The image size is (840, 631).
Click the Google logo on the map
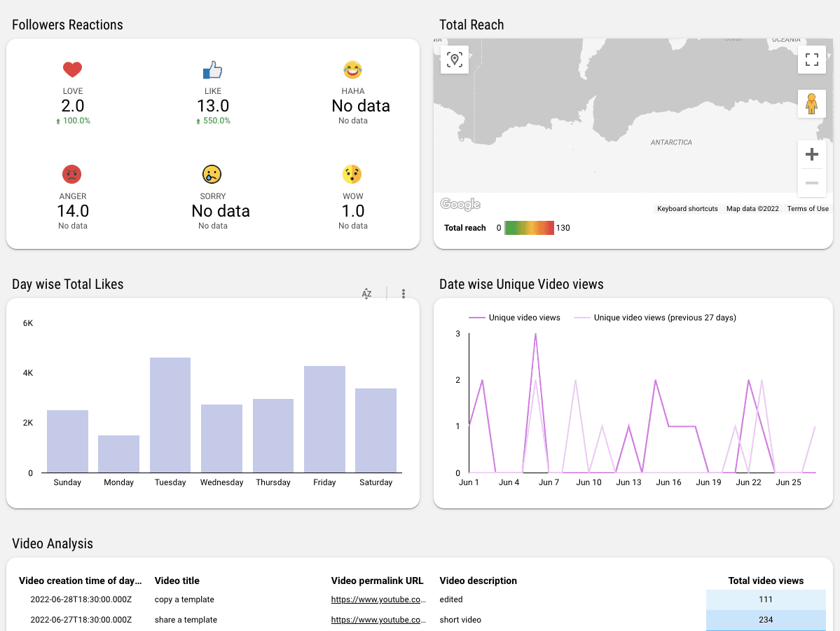460,204
